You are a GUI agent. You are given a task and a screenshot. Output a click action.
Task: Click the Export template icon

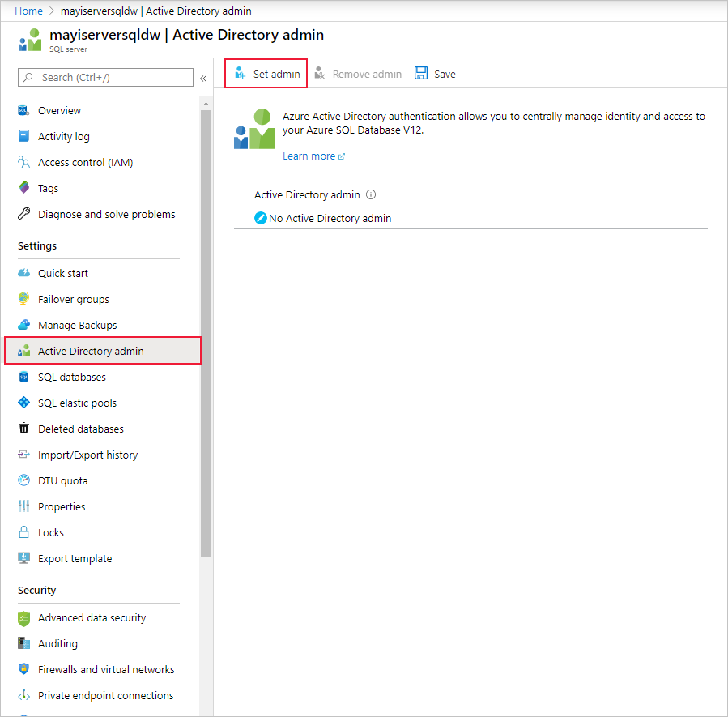(23, 558)
